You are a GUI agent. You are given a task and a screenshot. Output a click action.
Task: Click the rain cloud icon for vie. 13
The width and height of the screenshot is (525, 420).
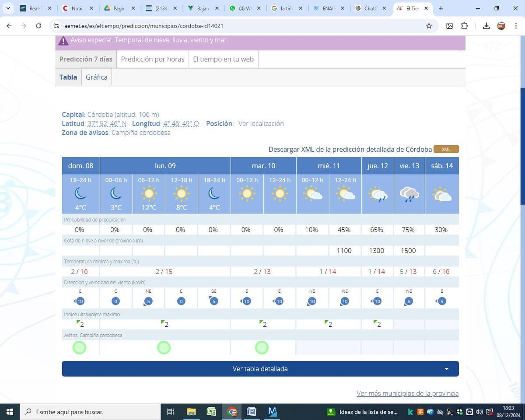coord(409,194)
